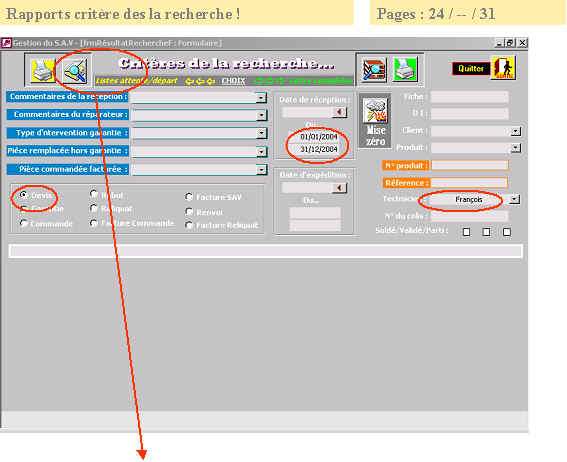This screenshot has width=567, height=462.
Task: Expand the Technicien dropdown showing François
Action: [x=515, y=199]
